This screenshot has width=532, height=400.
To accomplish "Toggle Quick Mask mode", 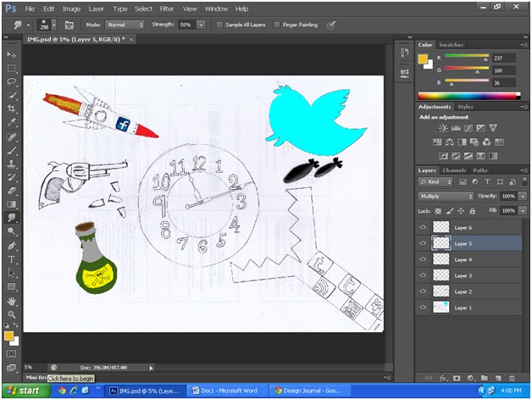I will pyautogui.click(x=11, y=354).
